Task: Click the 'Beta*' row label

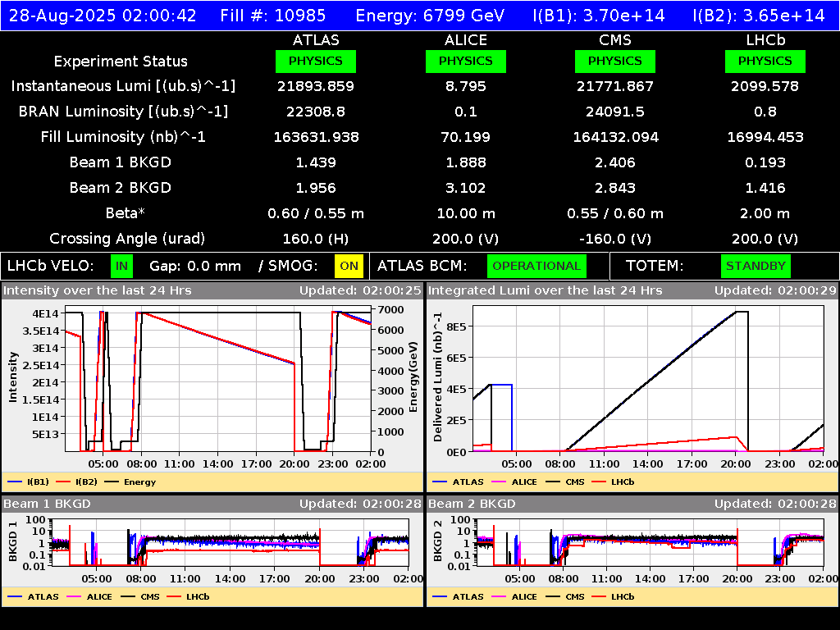Action: tap(126, 213)
